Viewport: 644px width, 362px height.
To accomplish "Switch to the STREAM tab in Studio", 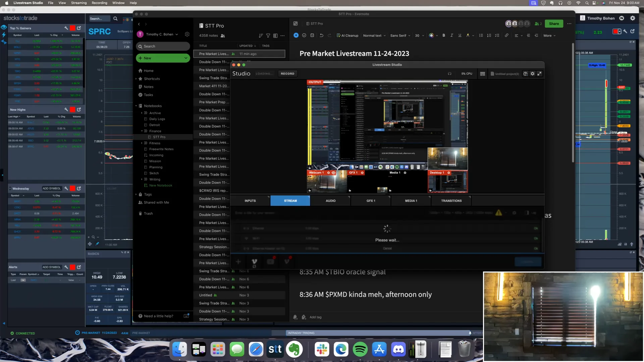I will click(290, 201).
